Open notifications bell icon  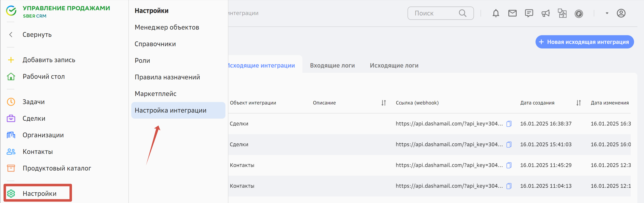[495, 13]
